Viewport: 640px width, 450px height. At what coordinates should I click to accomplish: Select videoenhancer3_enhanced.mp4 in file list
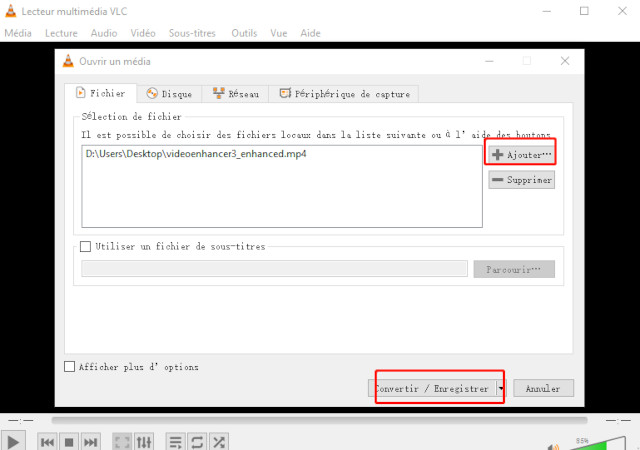click(196, 154)
